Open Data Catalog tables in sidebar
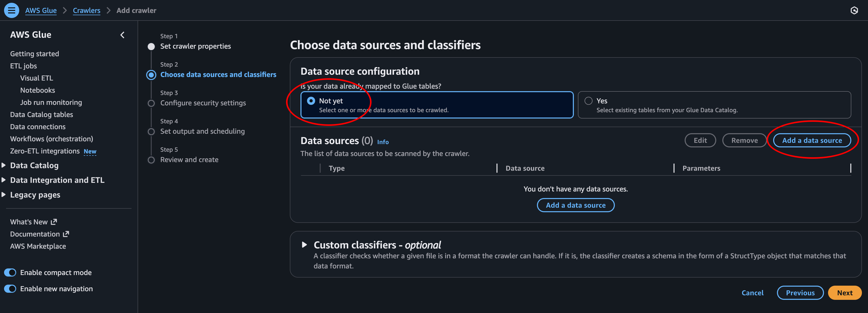 (x=41, y=115)
